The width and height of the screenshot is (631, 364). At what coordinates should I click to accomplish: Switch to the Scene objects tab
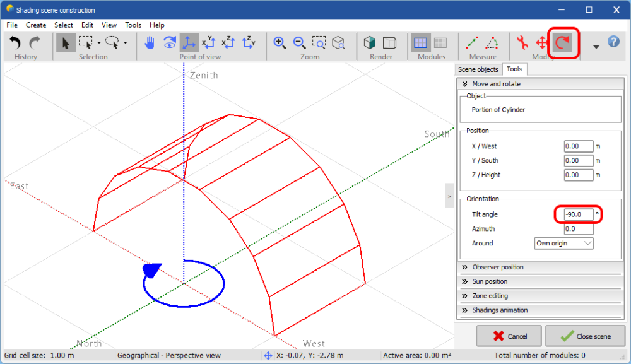[478, 69]
